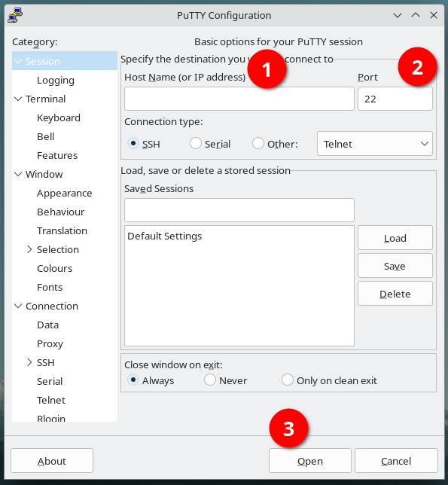Open Data settings under Connection
Screen dimensions: 448x485
coord(48,325)
